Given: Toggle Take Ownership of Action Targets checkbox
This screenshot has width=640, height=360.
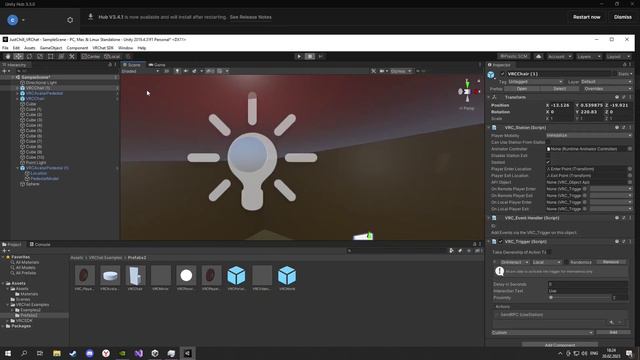Looking at the screenshot, I should [549, 252].
